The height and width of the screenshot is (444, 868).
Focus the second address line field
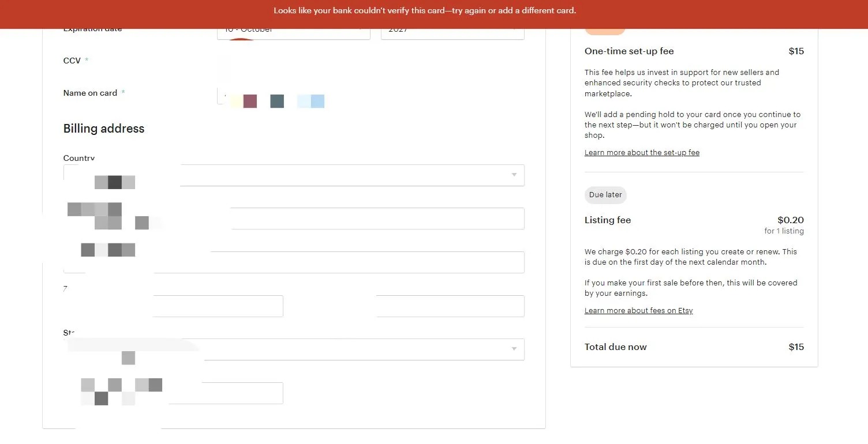pos(294,262)
